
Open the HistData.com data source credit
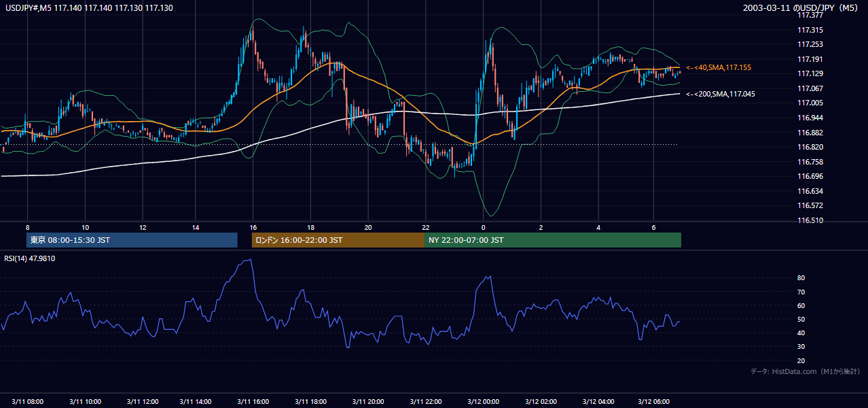(x=805, y=371)
